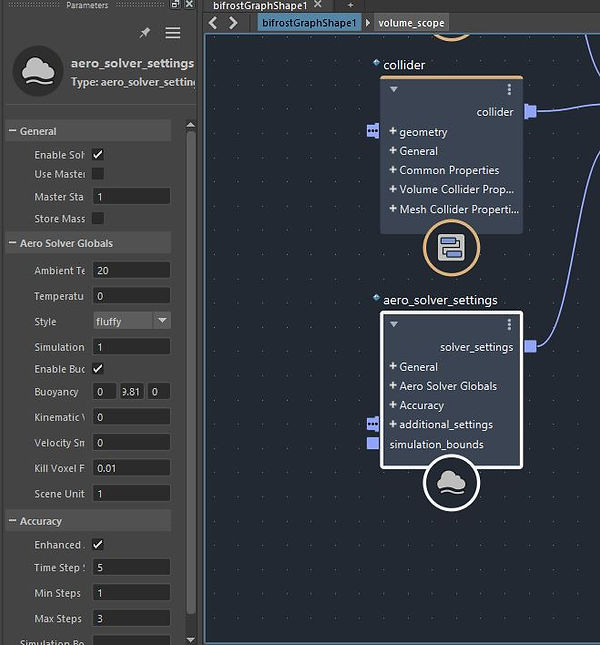
Task: Expand Aero Solver Globals on node
Action: 393,385
